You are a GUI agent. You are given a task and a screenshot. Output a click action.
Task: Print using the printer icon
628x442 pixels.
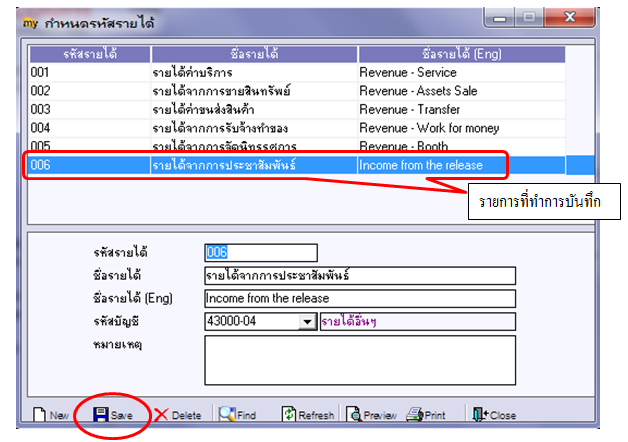[415, 414]
